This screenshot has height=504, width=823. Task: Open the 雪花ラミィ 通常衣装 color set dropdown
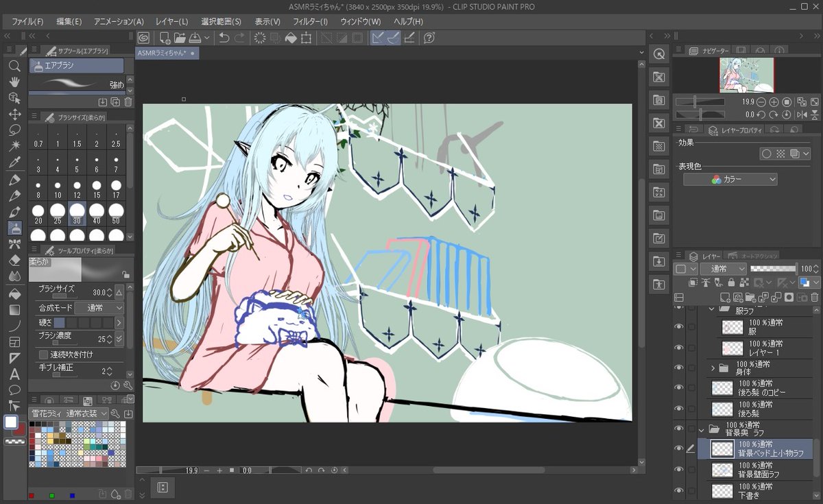(69, 413)
